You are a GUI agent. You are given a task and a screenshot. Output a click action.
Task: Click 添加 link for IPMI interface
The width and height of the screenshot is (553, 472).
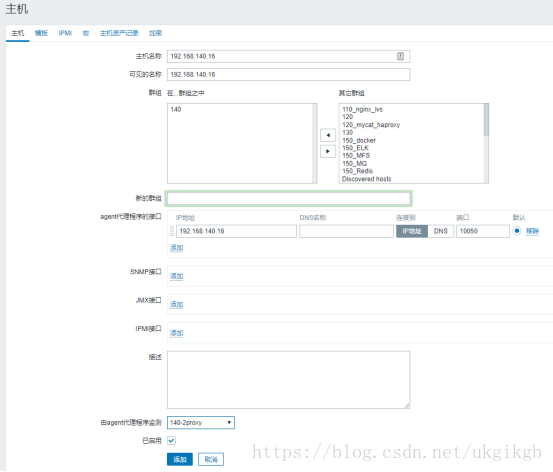(x=176, y=333)
